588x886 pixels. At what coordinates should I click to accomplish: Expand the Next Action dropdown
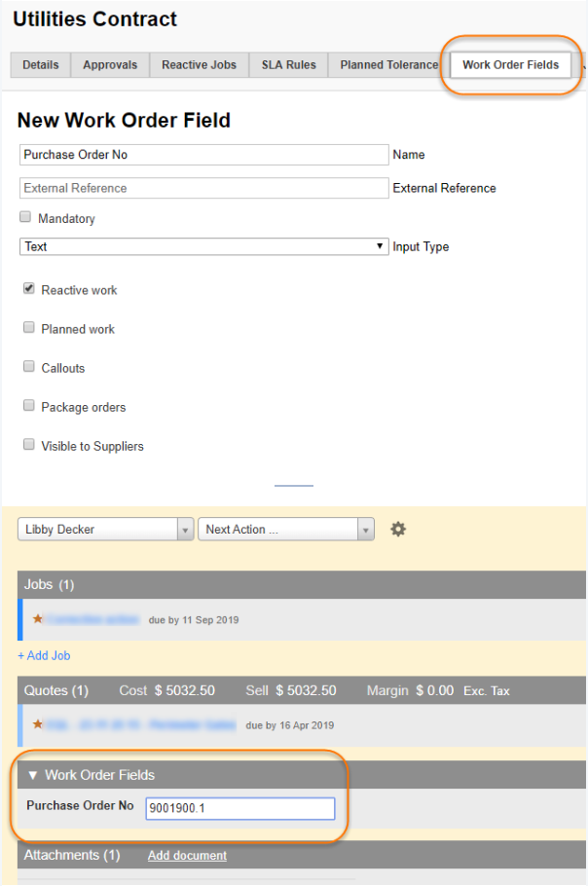[x=285, y=530]
